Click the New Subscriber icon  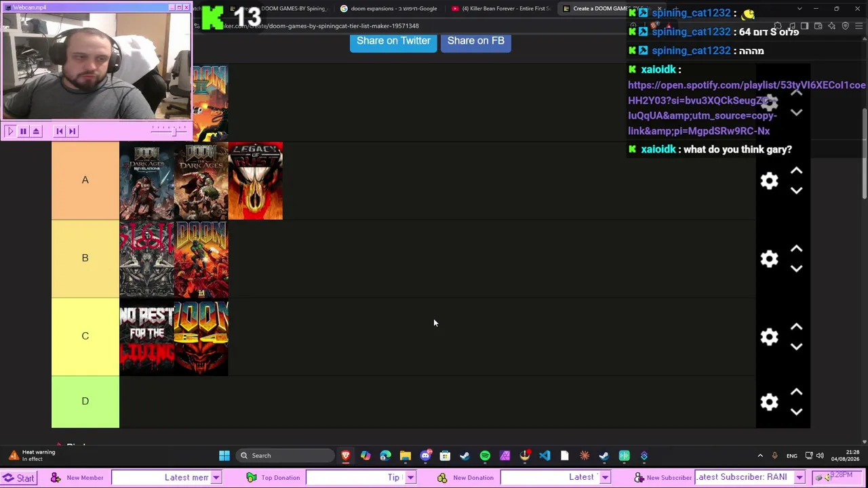coord(639,478)
